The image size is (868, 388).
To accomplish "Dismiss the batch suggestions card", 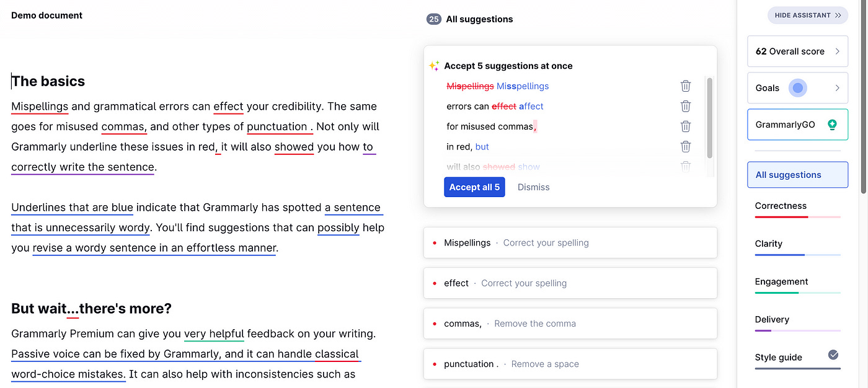I will click(533, 187).
